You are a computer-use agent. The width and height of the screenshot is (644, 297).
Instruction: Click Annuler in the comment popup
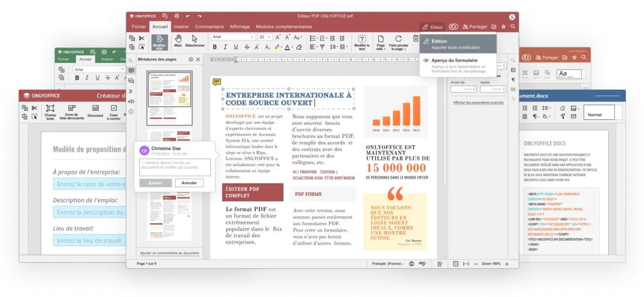(x=189, y=183)
